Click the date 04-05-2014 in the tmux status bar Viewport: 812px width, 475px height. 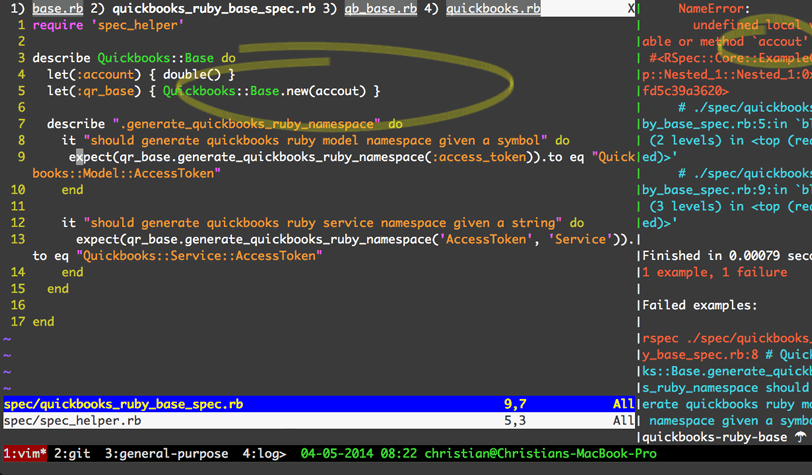pos(337,454)
